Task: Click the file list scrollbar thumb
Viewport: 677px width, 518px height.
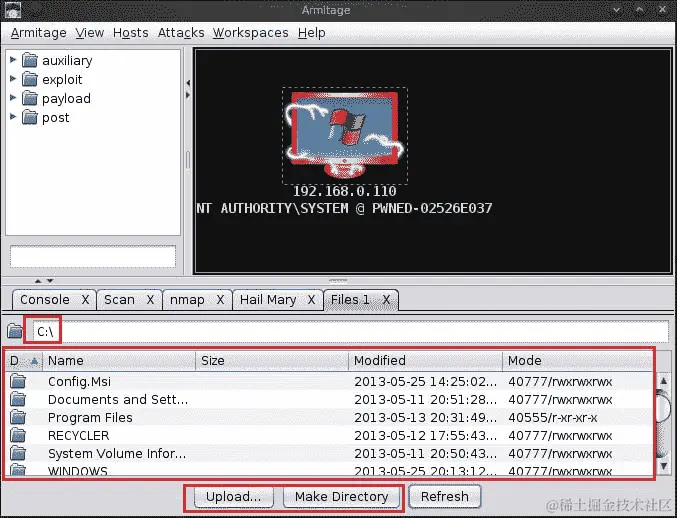Action: tap(664, 406)
